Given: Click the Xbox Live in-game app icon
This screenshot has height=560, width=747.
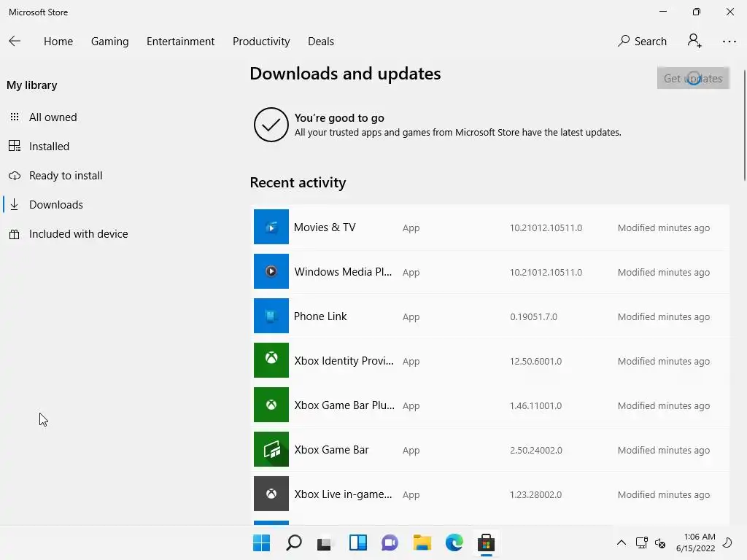Looking at the screenshot, I should tap(271, 494).
